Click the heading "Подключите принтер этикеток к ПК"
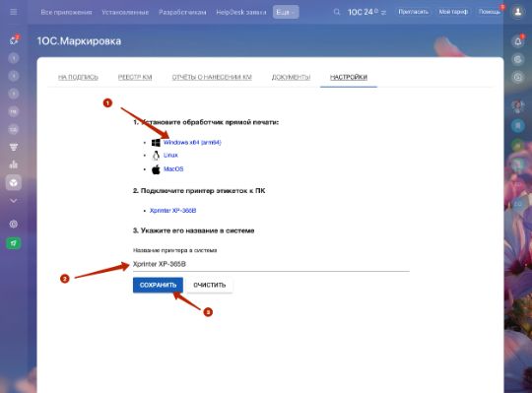This screenshot has width=532, height=393. click(x=199, y=191)
